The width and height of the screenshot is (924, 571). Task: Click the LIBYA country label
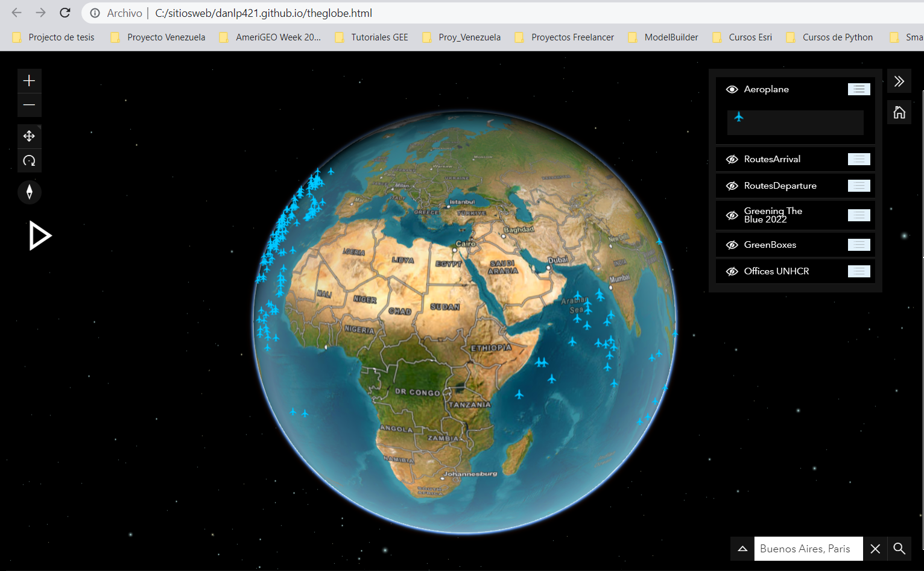coord(403,260)
